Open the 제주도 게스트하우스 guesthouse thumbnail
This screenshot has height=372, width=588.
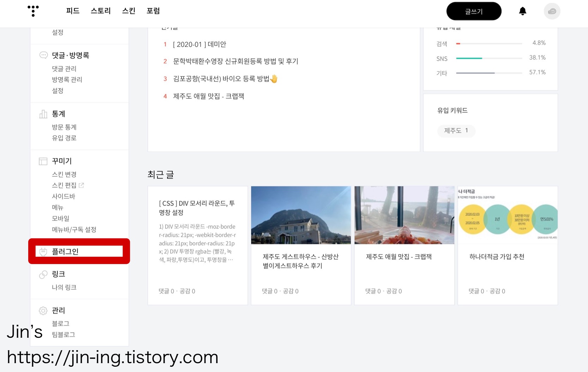301,215
